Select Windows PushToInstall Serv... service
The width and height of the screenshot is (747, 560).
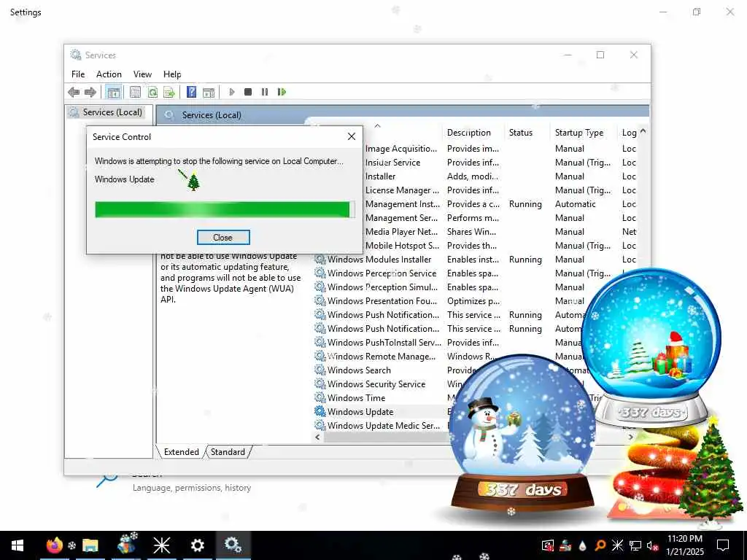click(384, 343)
